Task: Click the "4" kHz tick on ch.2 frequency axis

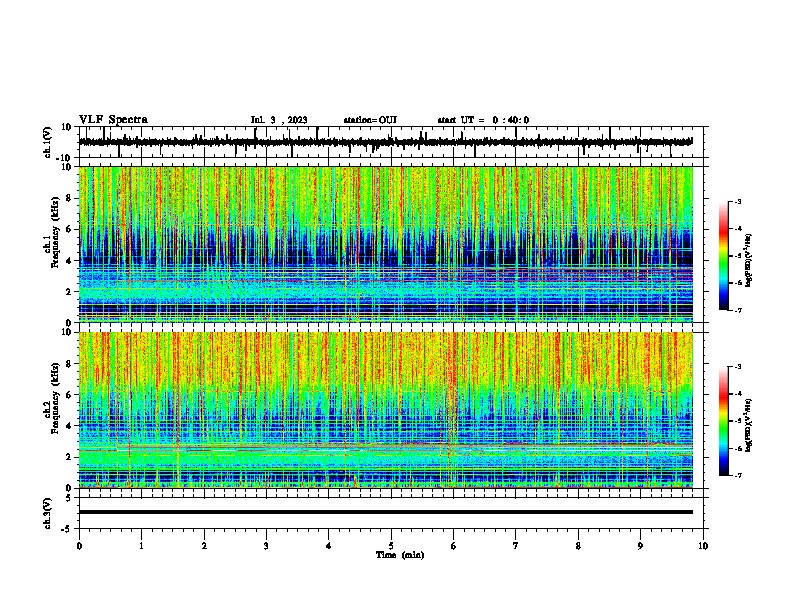Action: pos(70,426)
